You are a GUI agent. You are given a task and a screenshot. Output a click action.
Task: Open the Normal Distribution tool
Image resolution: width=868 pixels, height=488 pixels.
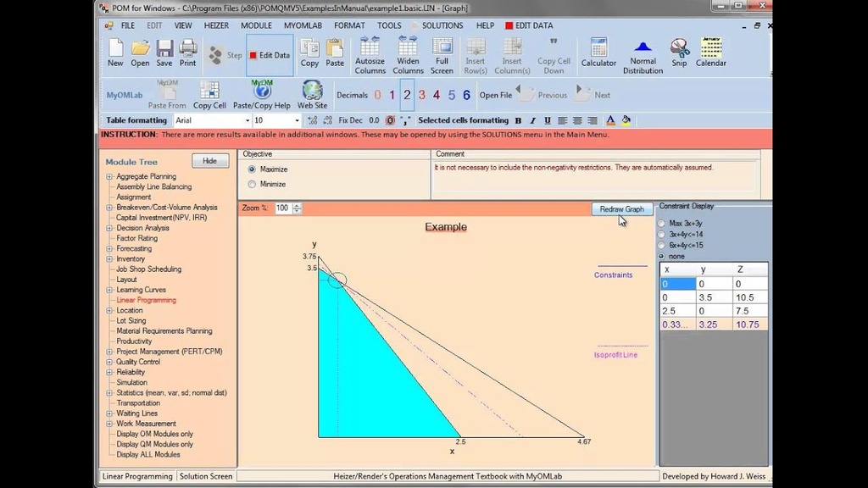[643, 53]
